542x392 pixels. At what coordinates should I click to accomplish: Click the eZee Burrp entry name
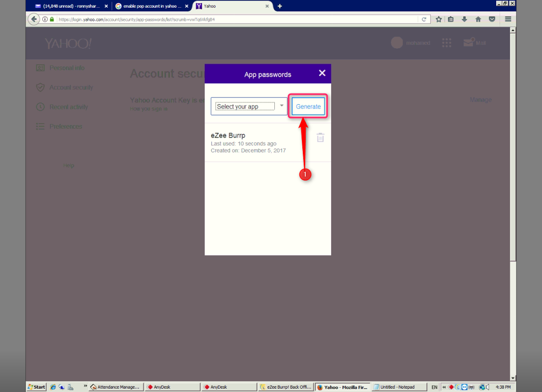point(228,135)
